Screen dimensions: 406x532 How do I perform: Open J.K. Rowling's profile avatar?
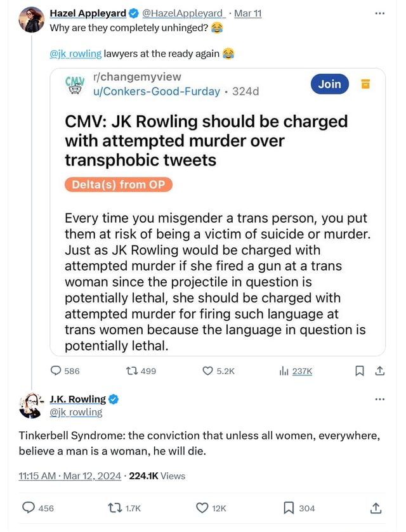point(31,405)
